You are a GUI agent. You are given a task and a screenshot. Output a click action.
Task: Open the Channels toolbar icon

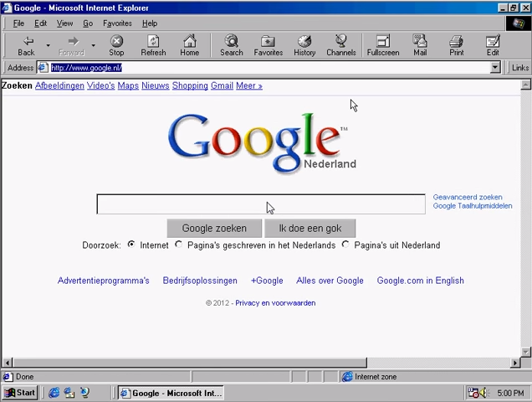pos(341,45)
